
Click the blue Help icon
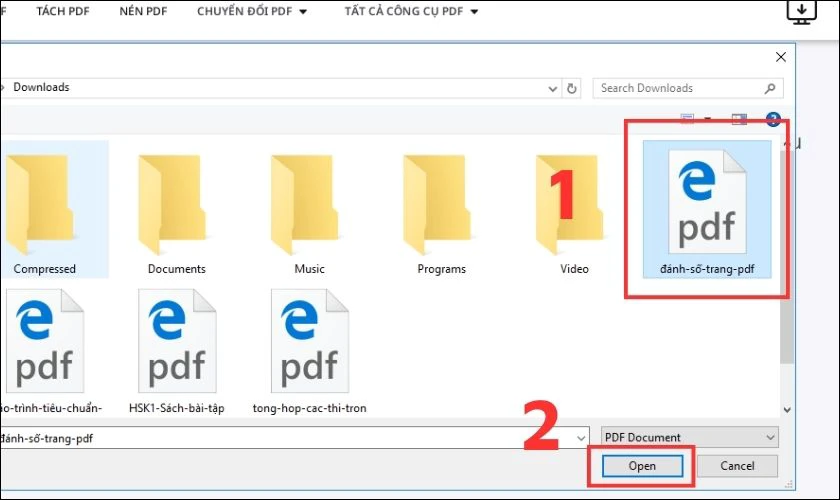pyautogui.click(x=772, y=120)
